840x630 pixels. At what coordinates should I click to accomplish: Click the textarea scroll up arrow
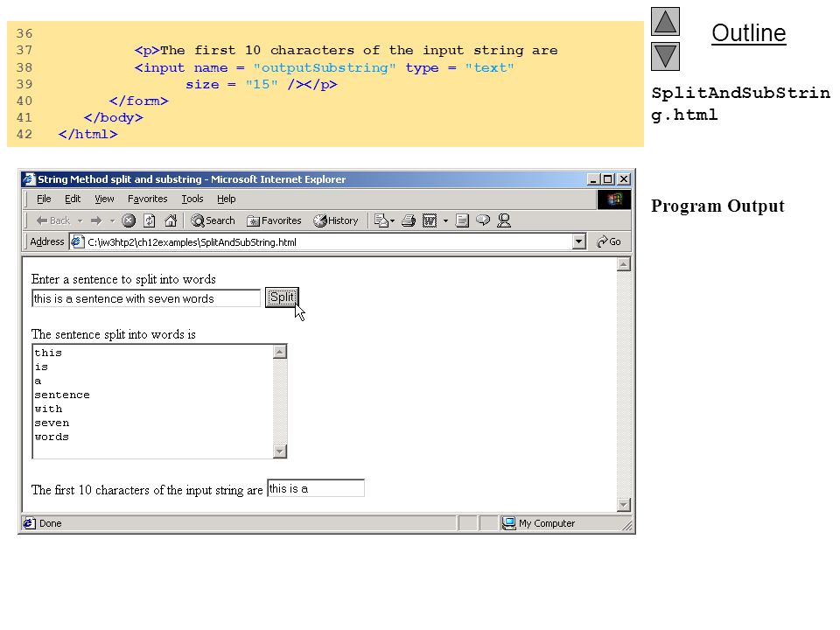(x=280, y=352)
